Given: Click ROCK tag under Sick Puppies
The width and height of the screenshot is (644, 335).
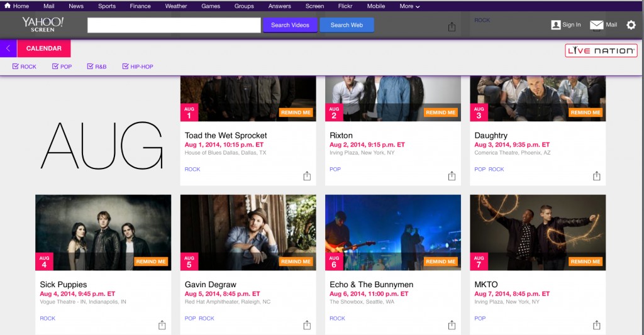Looking at the screenshot, I should (48, 318).
